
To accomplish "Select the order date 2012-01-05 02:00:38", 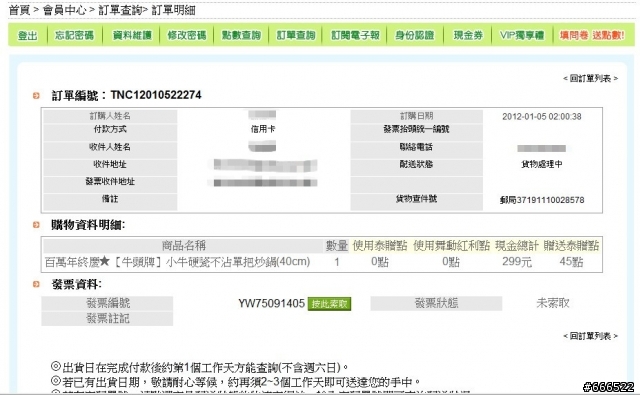I will [x=542, y=116].
